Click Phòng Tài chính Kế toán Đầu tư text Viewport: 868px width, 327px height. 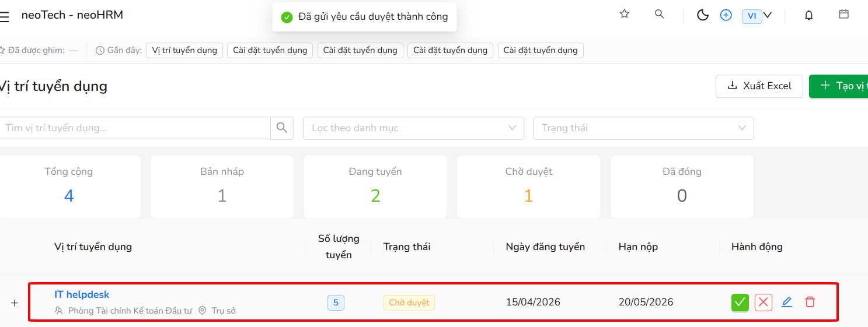pyautogui.click(x=130, y=311)
